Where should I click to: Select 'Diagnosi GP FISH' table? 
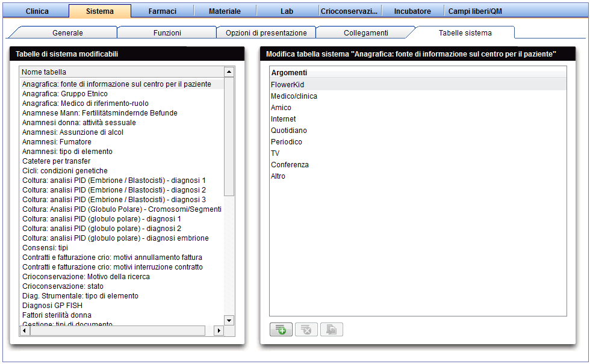click(122, 306)
